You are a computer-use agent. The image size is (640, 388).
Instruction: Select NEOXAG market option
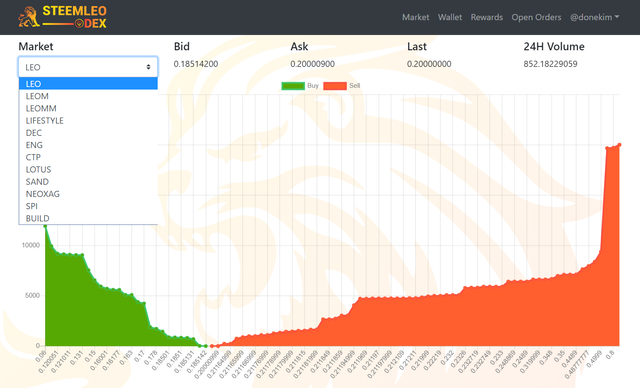[88, 194]
